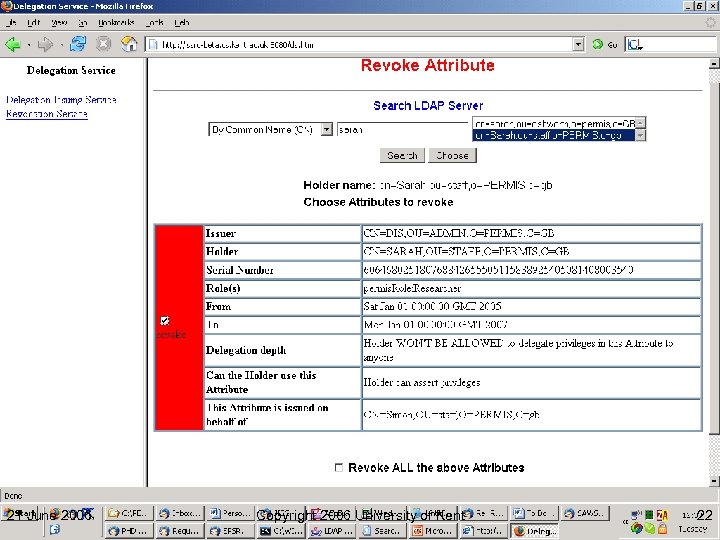Expand hidden tray icons chevron

point(625,522)
